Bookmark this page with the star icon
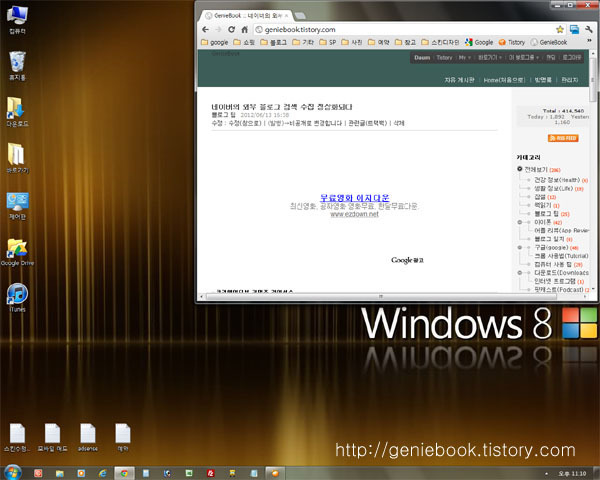Screen dimensions: 600x480 559,29
